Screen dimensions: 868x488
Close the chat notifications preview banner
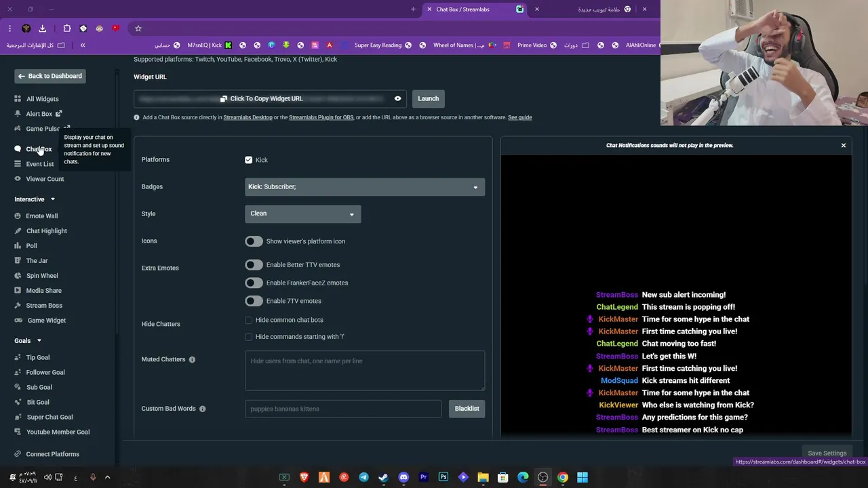tap(844, 146)
